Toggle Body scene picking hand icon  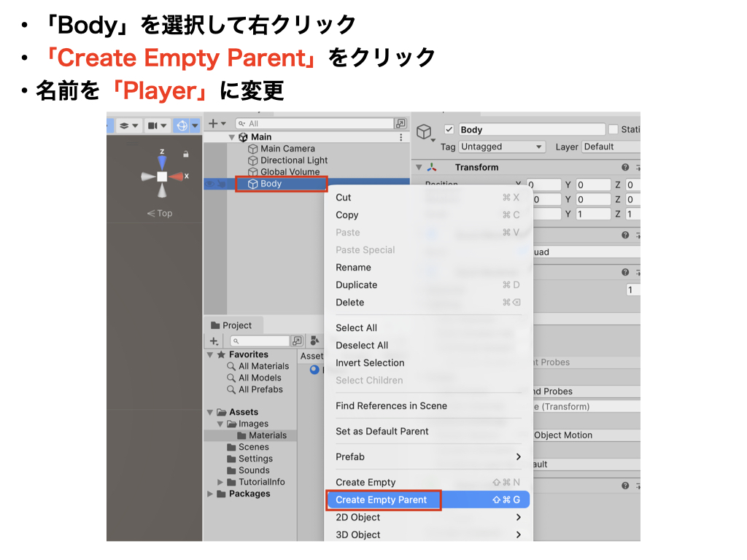click(x=221, y=184)
